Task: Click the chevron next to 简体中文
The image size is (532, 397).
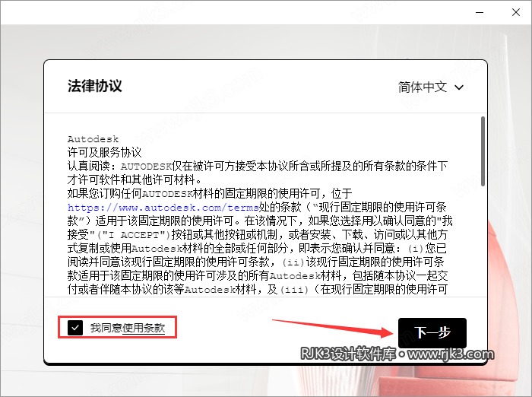Action: (459, 87)
